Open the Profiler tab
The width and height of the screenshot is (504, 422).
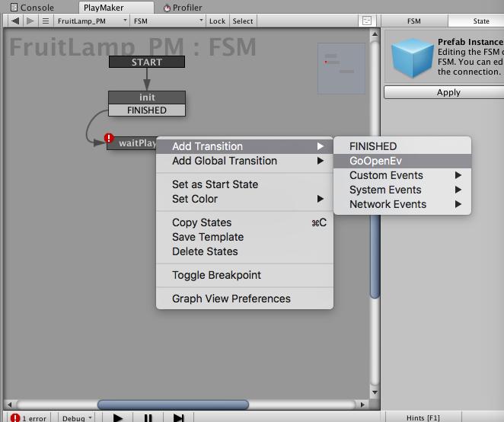tap(183, 8)
